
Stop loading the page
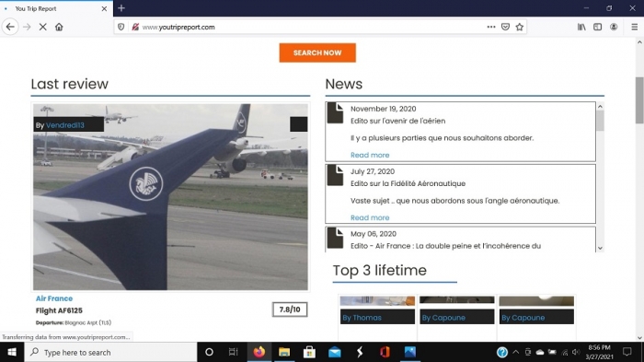[42, 27]
